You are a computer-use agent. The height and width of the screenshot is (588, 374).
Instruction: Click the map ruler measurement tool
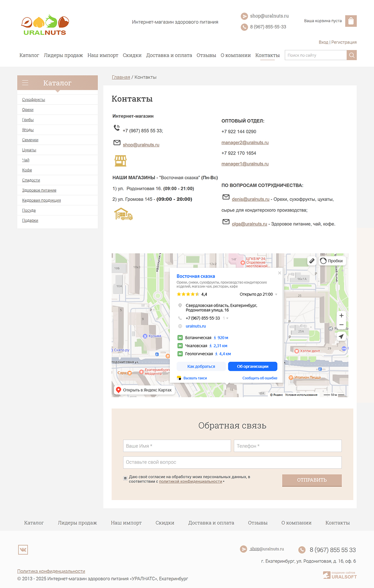coord(312,261)
